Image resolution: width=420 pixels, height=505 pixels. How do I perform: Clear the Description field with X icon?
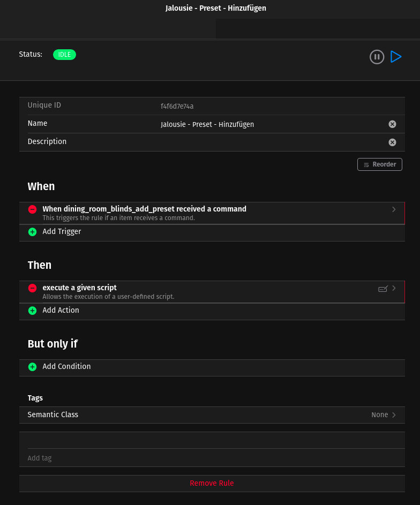[x=392, y=142]
